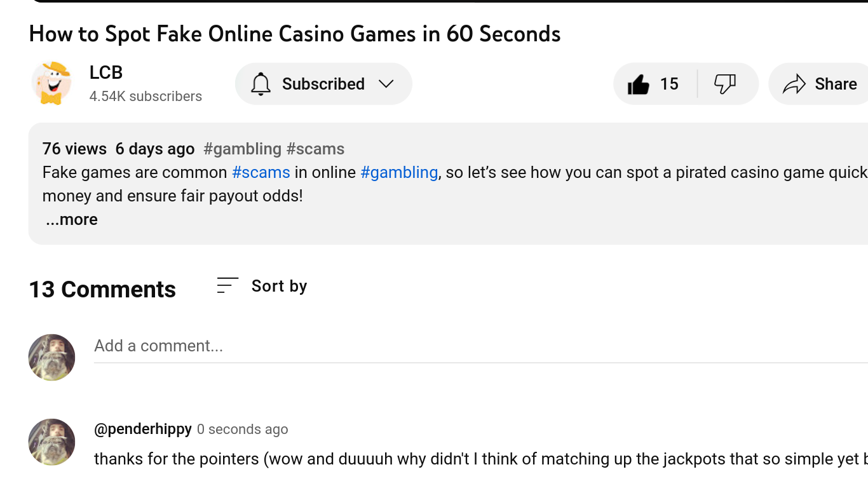Click the #scams hashtag in description text
This screenshot has width=868, height=488.
point(261,172)
